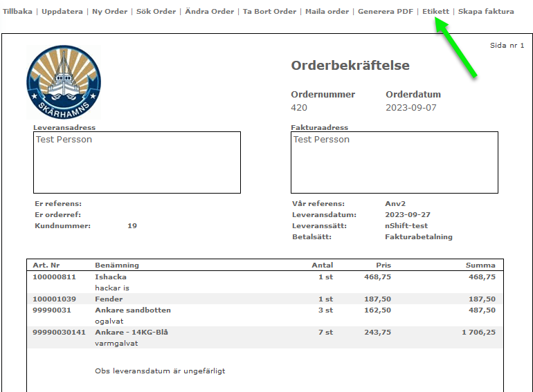Click the Fender item name
This screenshot has width=533, height=392.
[x=109, y=299]
